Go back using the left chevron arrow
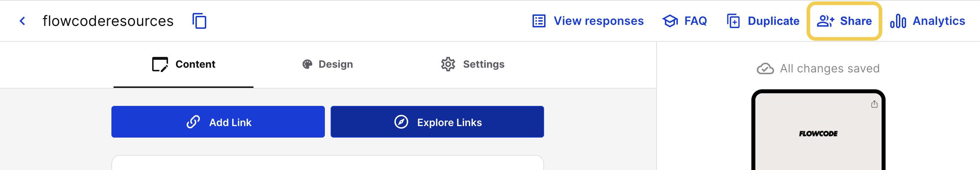Screen dimensions: 980x170 coord(22,21)
